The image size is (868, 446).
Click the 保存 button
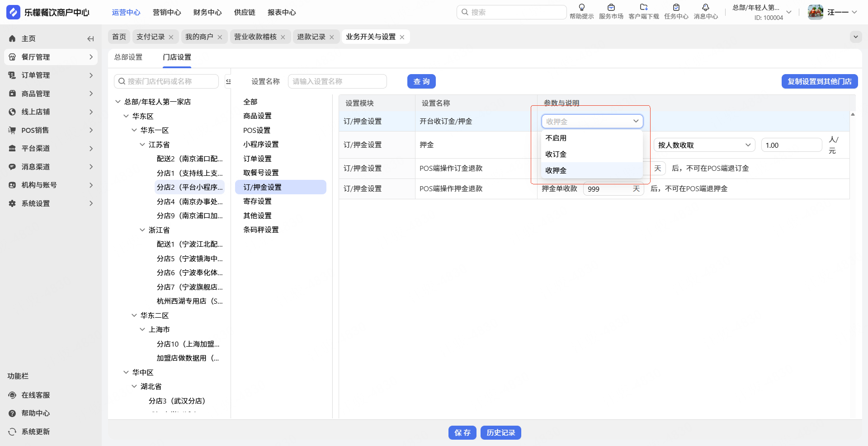(x=462, y=432)
